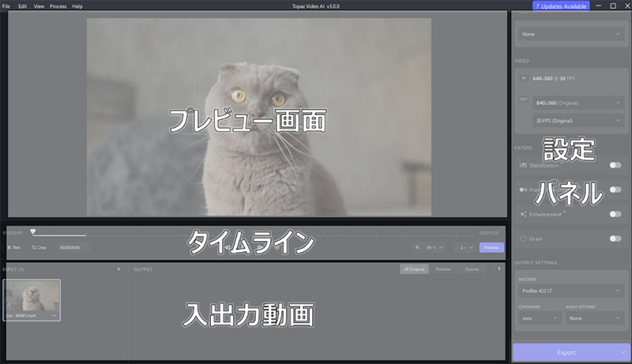Expand the Export button arrow options
The image size is (632, 364).
pyautogui.click(x=623, y=352)
